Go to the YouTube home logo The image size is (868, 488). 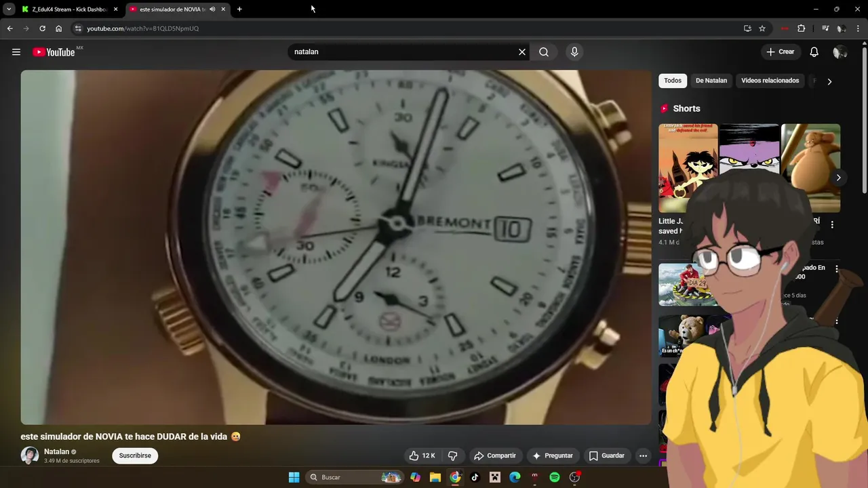click(x=54, y=52)
